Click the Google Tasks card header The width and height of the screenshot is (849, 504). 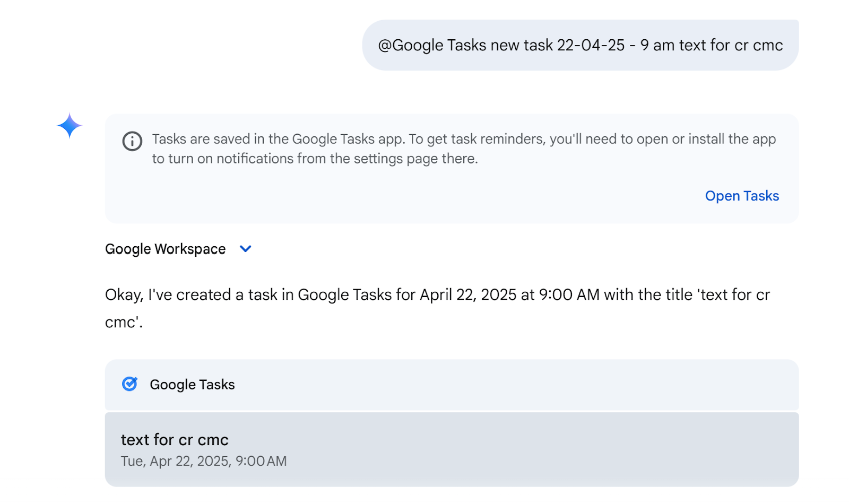pyautogui.click(x=452, y=385)
